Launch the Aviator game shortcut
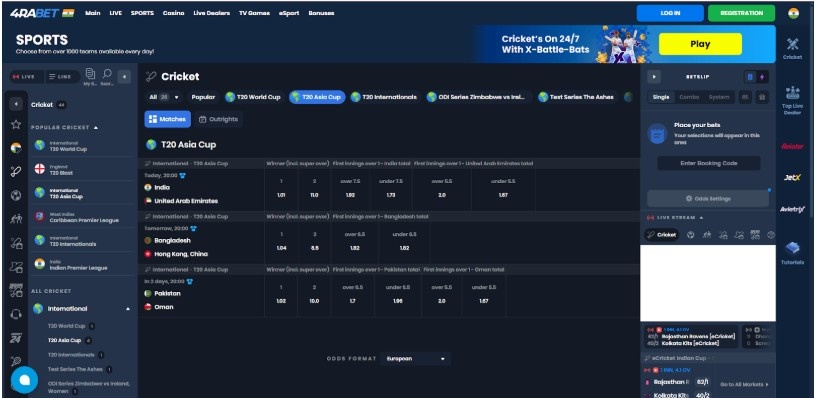Screen dimensions: 815x398 (793, 146)
